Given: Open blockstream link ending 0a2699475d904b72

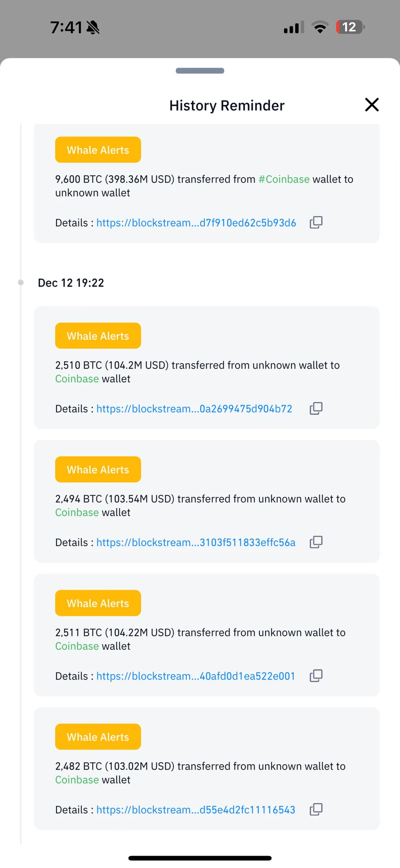Looking at the screenshot, I should tap(194, 409).
